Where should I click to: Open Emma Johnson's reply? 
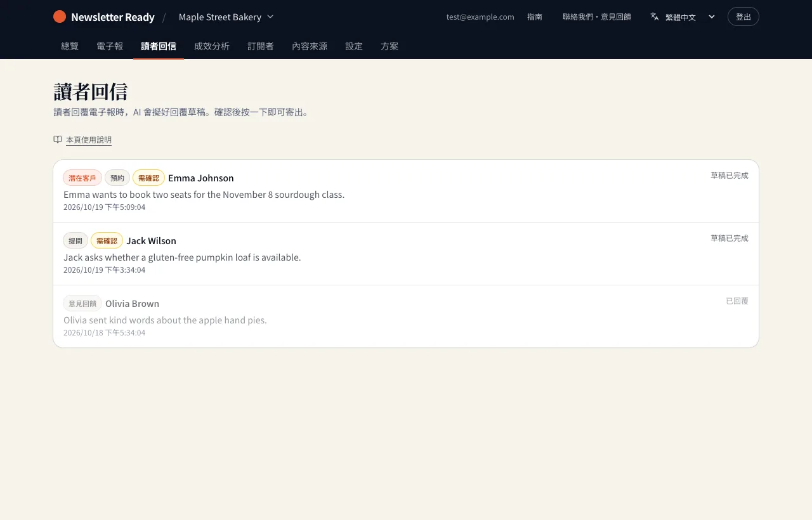point(406,191)
